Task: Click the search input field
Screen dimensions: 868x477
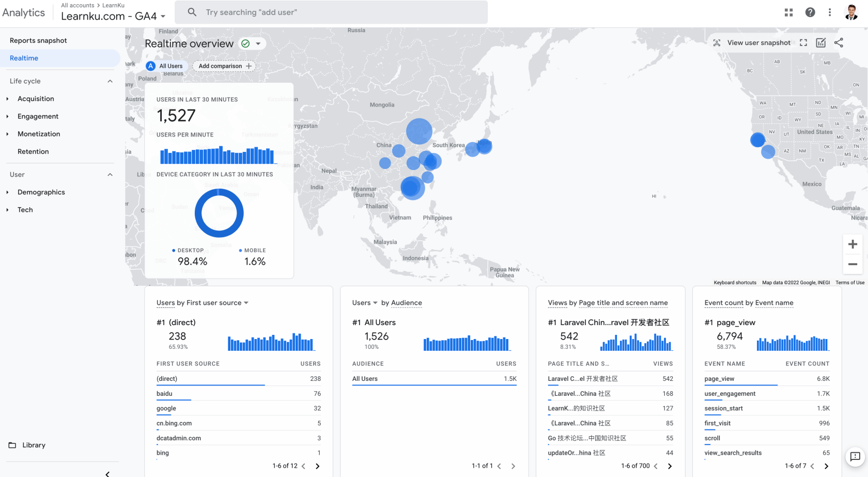Action: coord(331,12)
